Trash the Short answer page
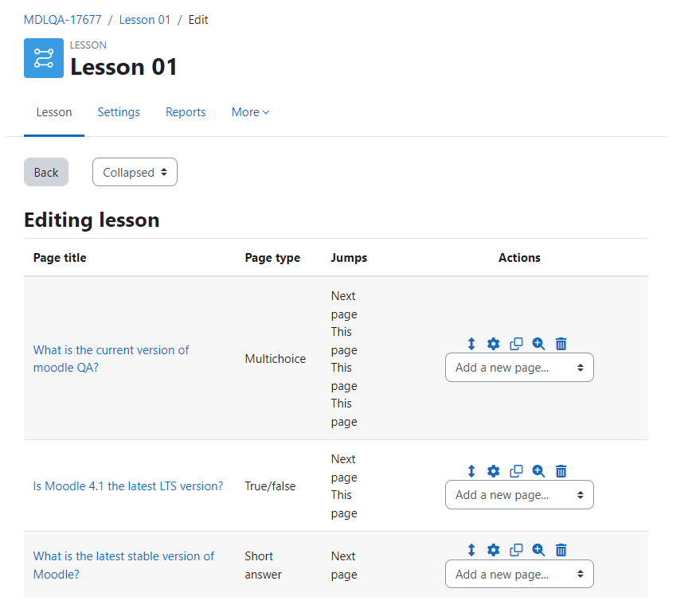This screenshot has height=616, width=692. (x=561, y=550)
